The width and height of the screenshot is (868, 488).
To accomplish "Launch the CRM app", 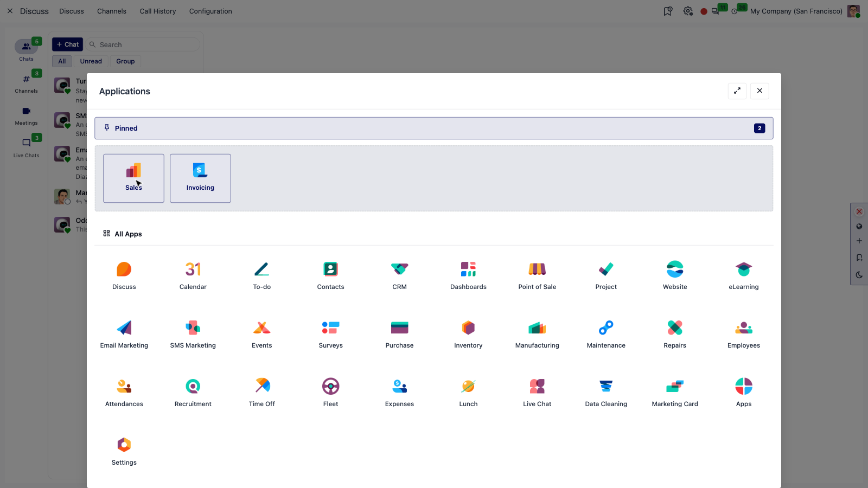I will click(x=400, y=275).
